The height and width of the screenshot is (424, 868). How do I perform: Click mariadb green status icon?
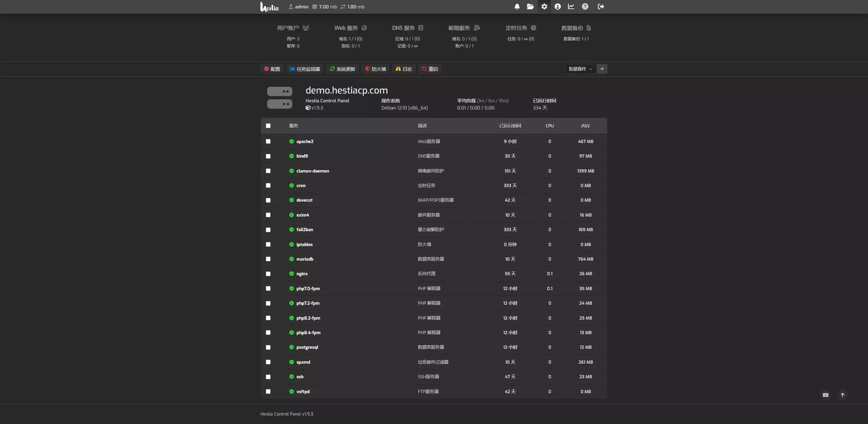click(291, 259)
